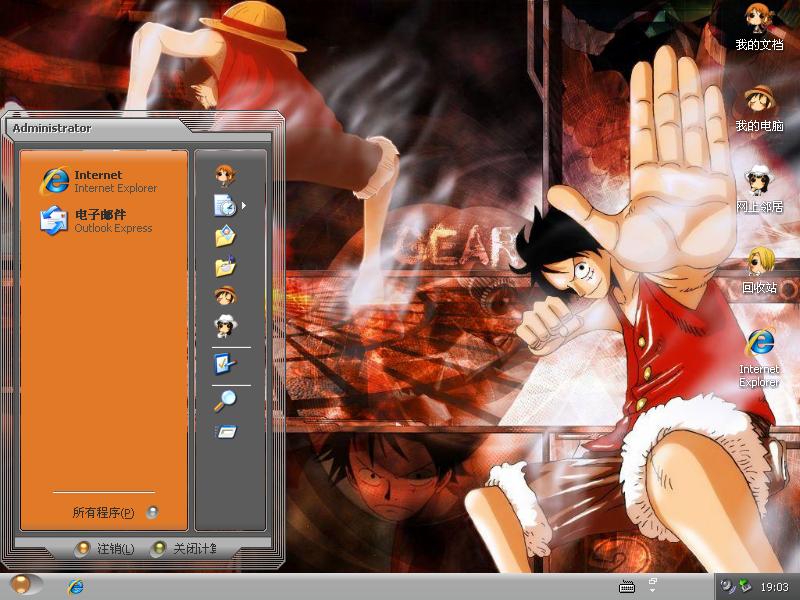
Task: Launch Internet Explorer from taskbar quick launch
Action: coord(75,587)
